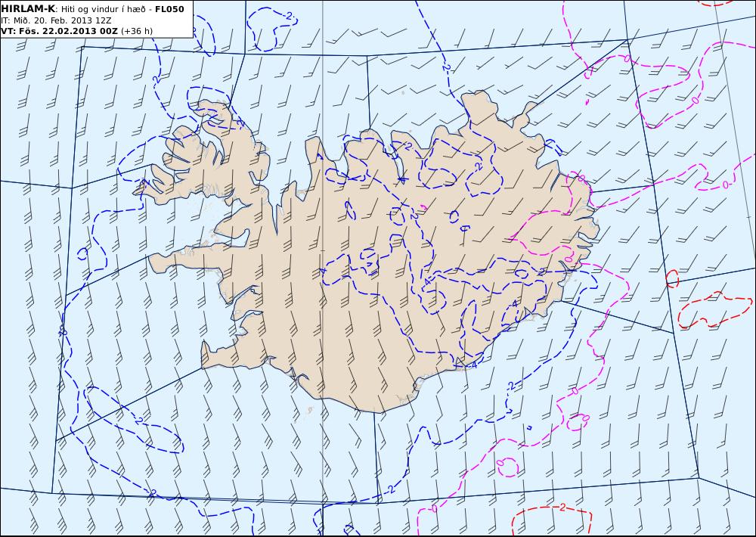
Task: Click the red dashed contour label '2'
Action: (562, 507)
